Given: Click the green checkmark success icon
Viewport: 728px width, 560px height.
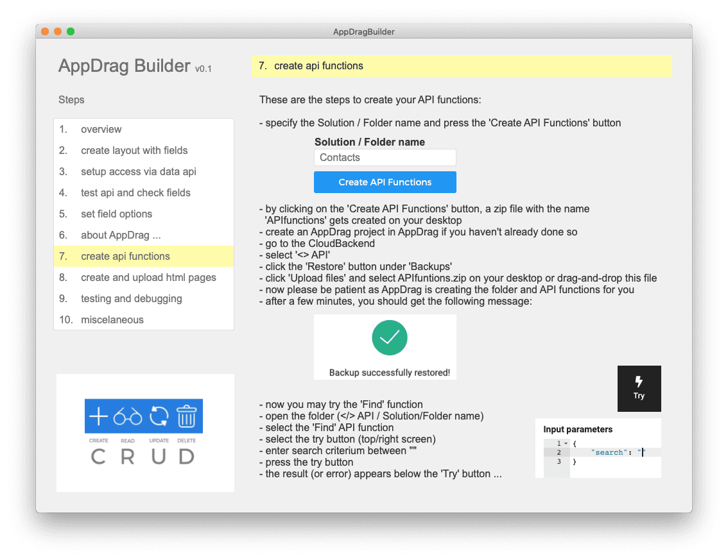Looking at the screenshot, I should coord(390,337).
